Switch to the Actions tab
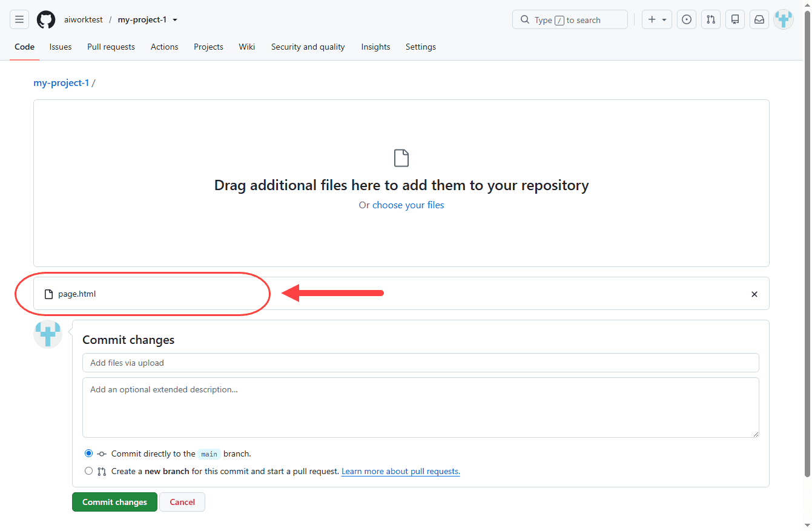The image size is (812, 531). (x=165, y=47)
